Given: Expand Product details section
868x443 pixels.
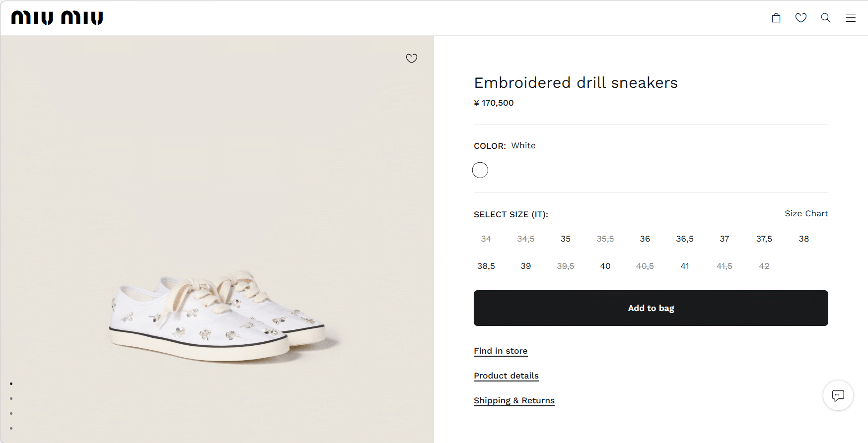Looking at the screenshot, I should [506, 376].
